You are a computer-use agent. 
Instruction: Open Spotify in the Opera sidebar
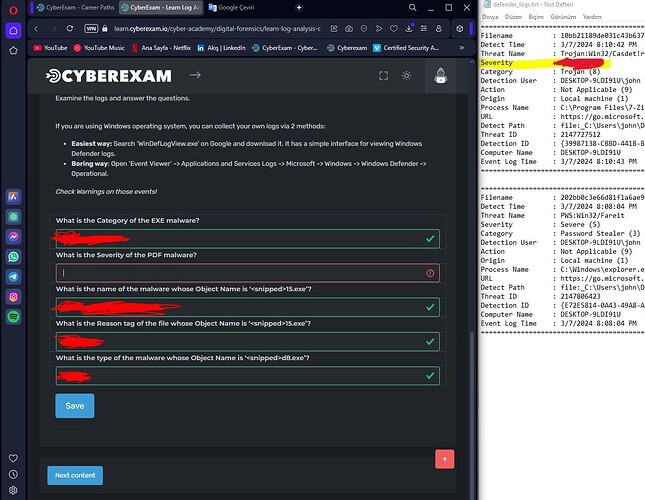coord(14,317)
